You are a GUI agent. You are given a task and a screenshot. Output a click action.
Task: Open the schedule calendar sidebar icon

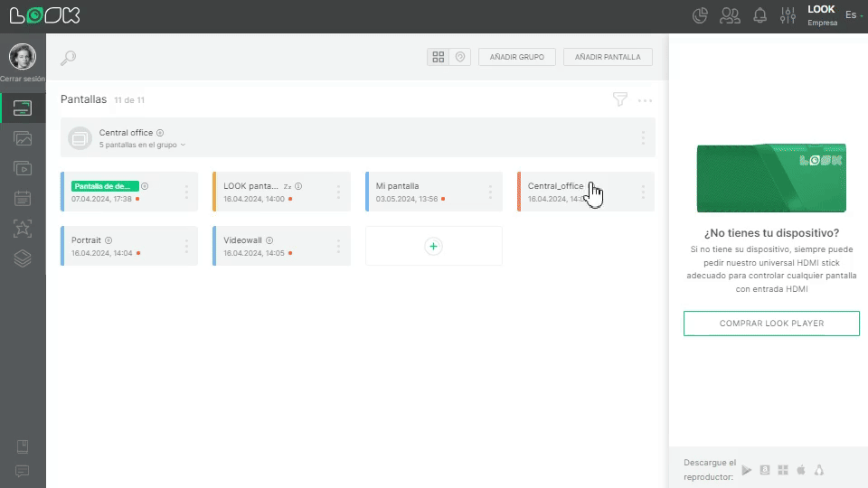[23, 198]
